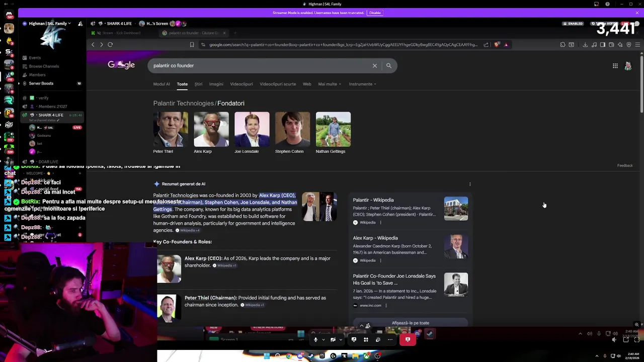Share the page via the address bar share icon
The height and width of the screenshot is (362, 644).
click(486, 45)
